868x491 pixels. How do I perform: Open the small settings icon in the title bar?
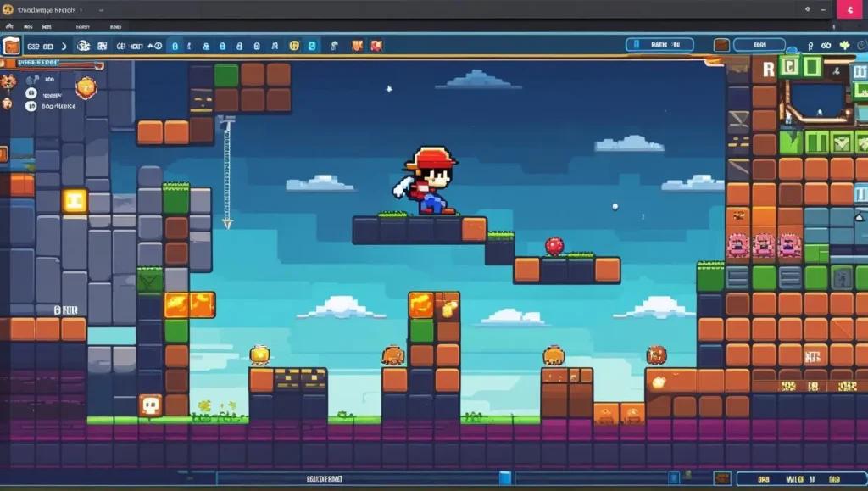808,8
